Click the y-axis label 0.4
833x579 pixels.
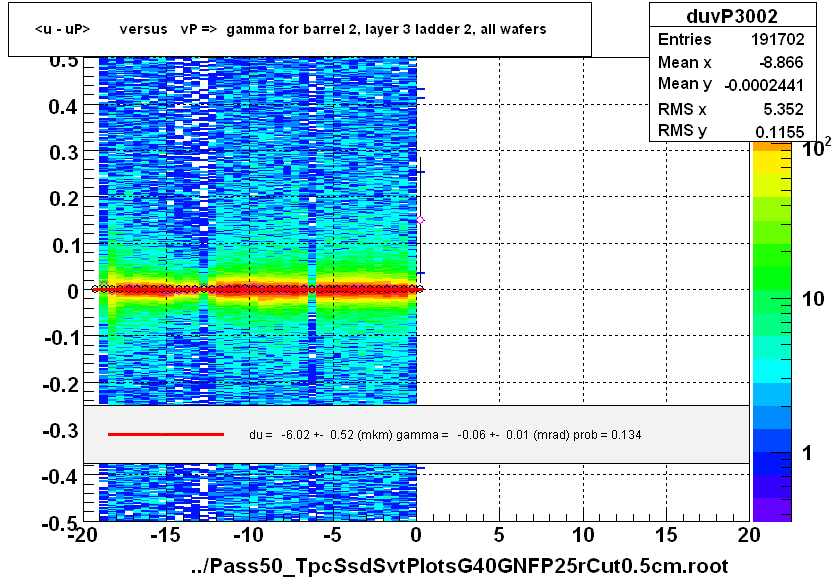click(x=64, y=107)
